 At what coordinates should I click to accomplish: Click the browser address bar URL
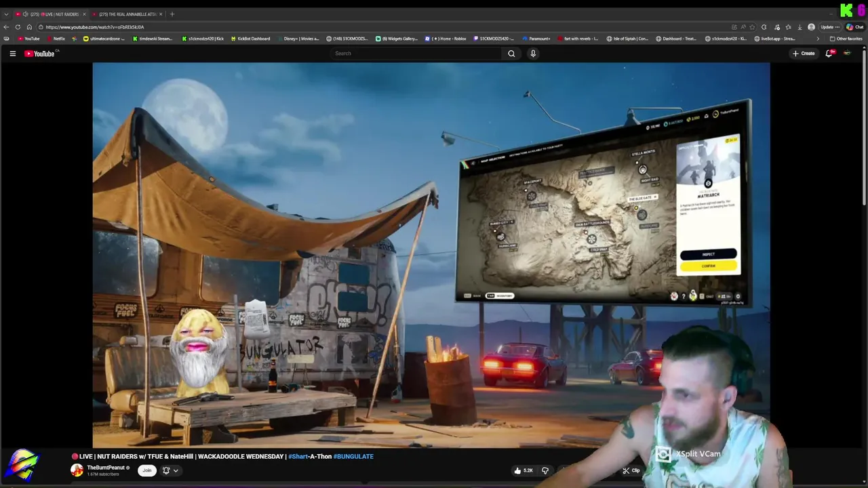point(95,27)
